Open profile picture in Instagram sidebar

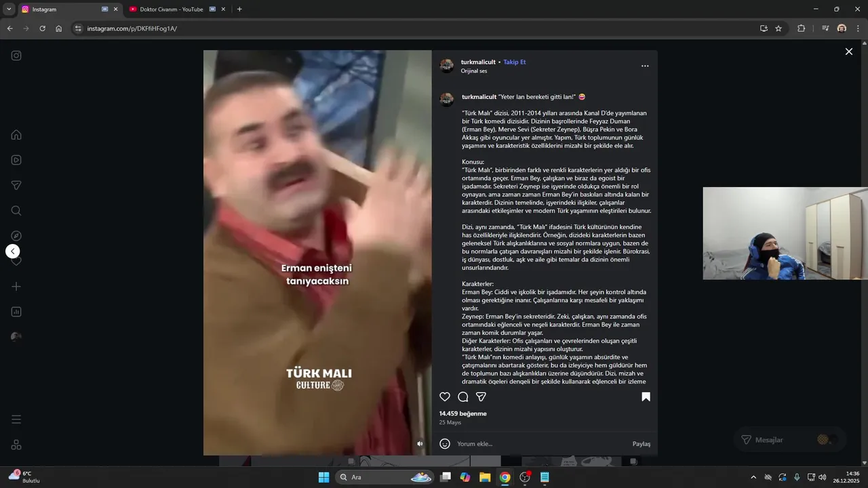[x=16, y=337]
